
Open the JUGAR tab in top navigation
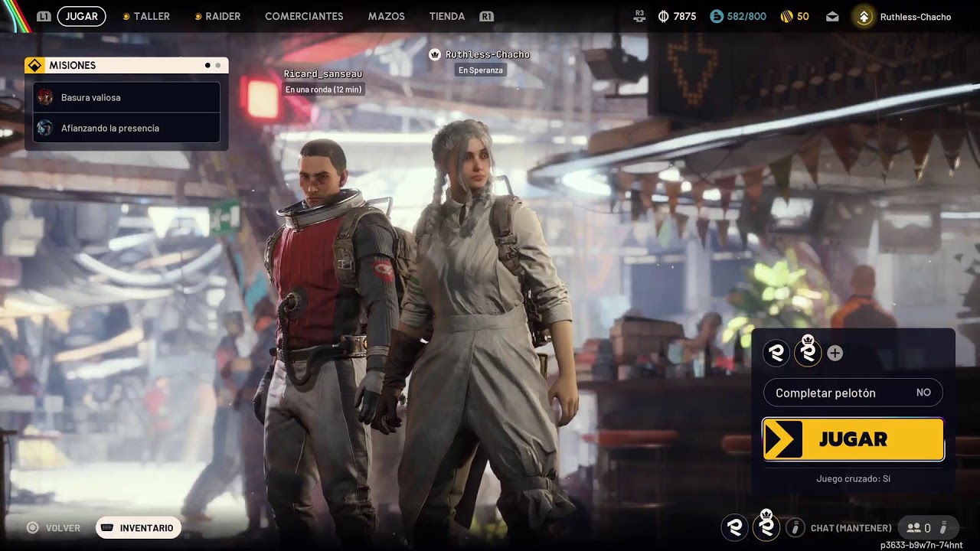pos(81,16)
